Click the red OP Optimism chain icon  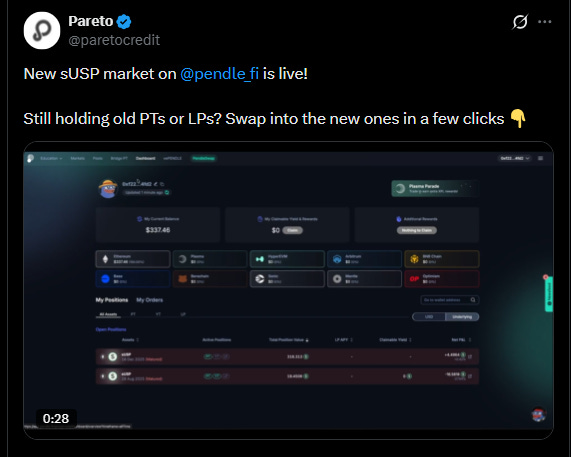click(x=414, y=279)
